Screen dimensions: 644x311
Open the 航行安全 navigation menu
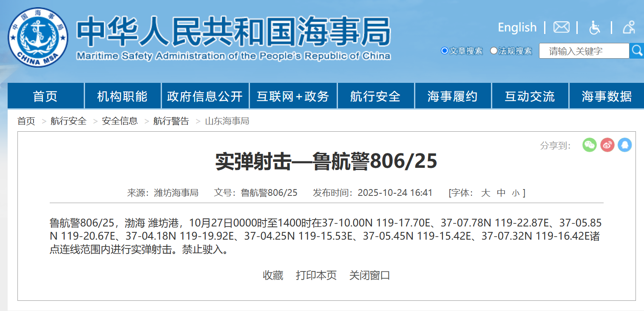pyautogui.click(x=375, y=96)
